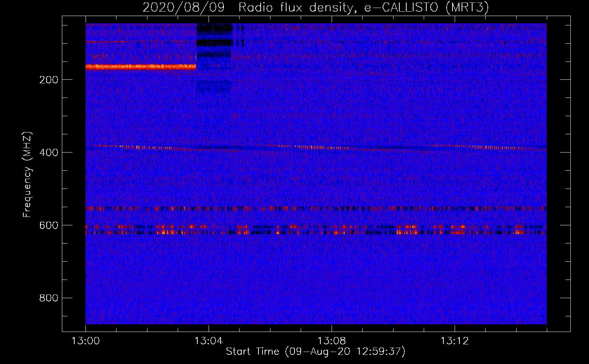
Task: Click the 'Start Time (09-Aug-20 12:59:37)' label
Action: pyautogui.click(x=316, y=352)
